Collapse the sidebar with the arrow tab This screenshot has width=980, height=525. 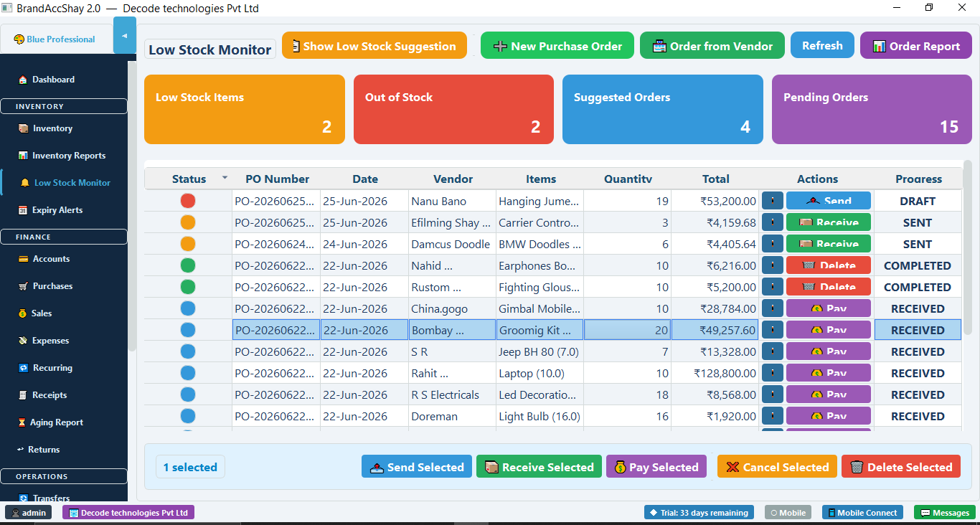pyautogui.click(x=125, y=35)
